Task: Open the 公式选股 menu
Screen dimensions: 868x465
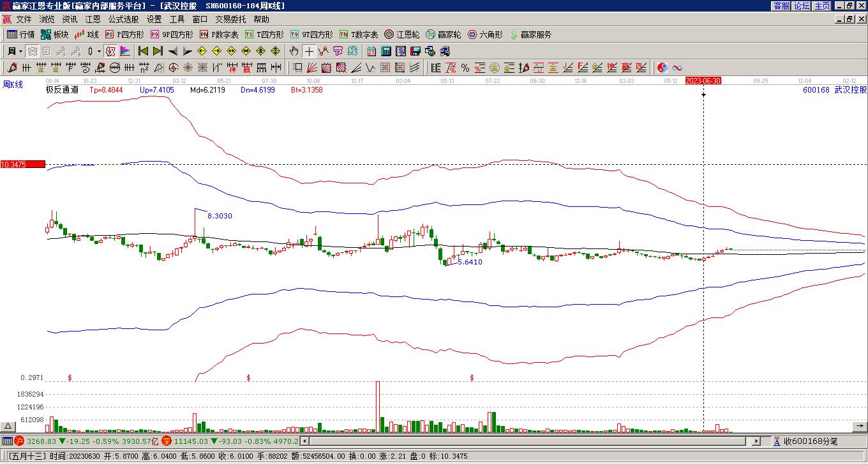Action: [x=123, y=19]
